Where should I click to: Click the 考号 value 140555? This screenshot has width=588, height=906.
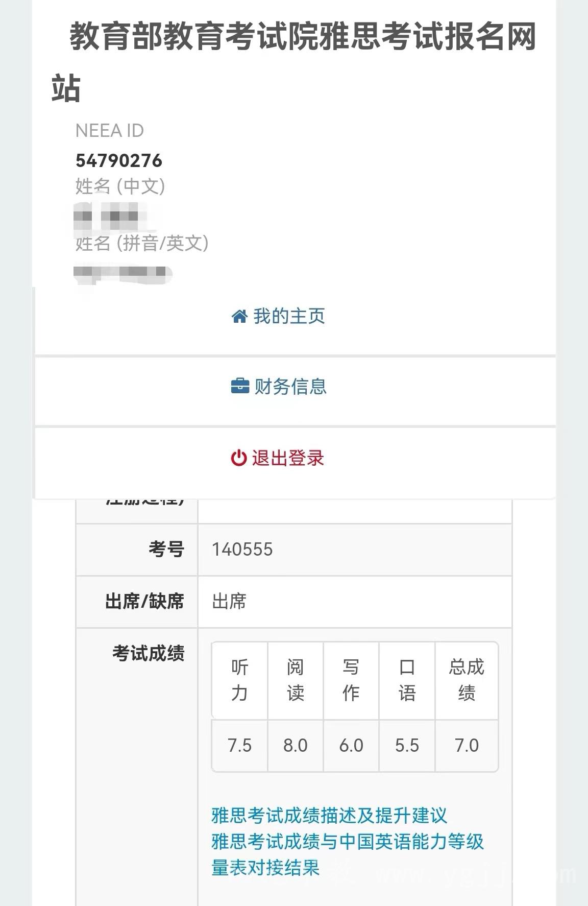tap(242, 550)
